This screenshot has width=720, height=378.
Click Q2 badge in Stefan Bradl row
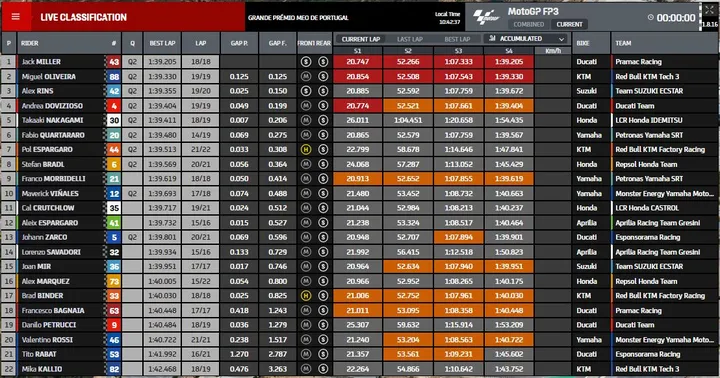132,164
